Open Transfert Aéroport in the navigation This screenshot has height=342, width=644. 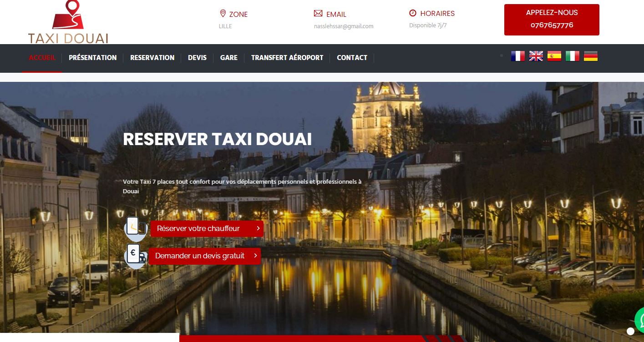point(287,58)
